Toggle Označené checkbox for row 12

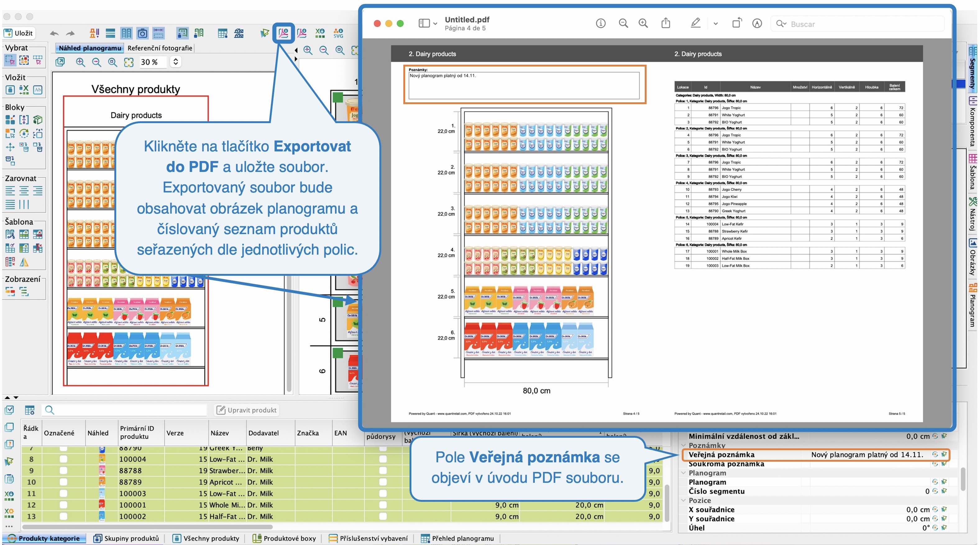click(63, 505)
